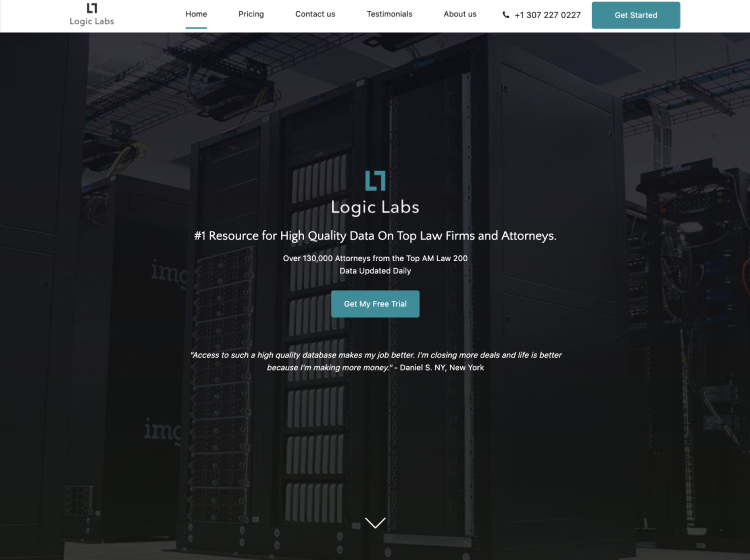The width and height of the screenshot is (750, 560).
Task: Click the 'Daniel S. NY, New York' attribution
Action: click(441, 368)
